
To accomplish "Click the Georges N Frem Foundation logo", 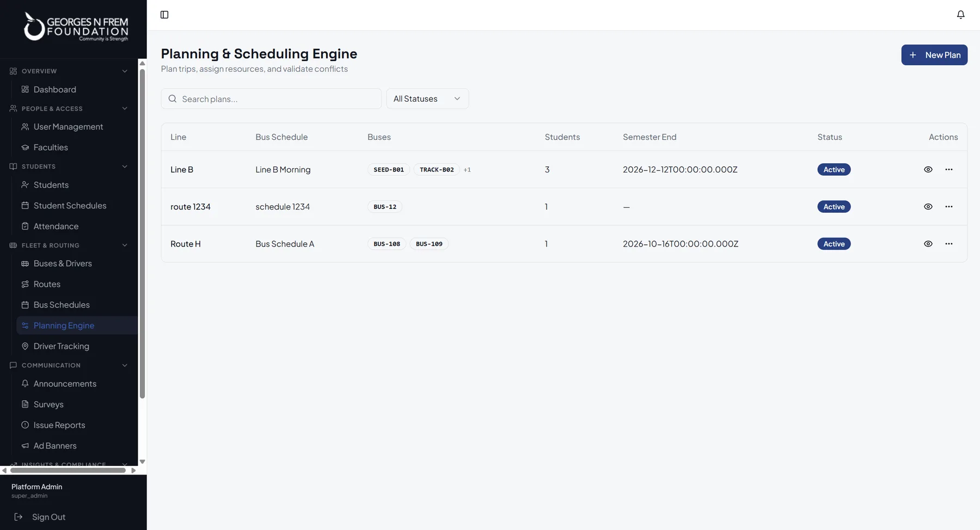I will tap(76, 27).
